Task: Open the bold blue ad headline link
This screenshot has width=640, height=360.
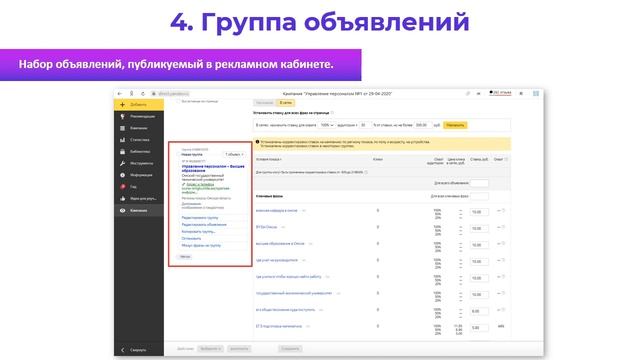Action: click(213, 168)
